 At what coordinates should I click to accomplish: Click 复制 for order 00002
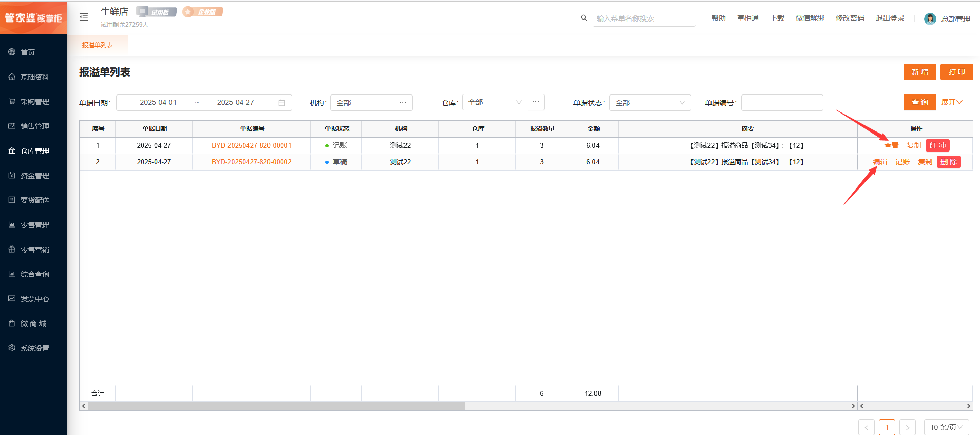click(x=925, y=162)
